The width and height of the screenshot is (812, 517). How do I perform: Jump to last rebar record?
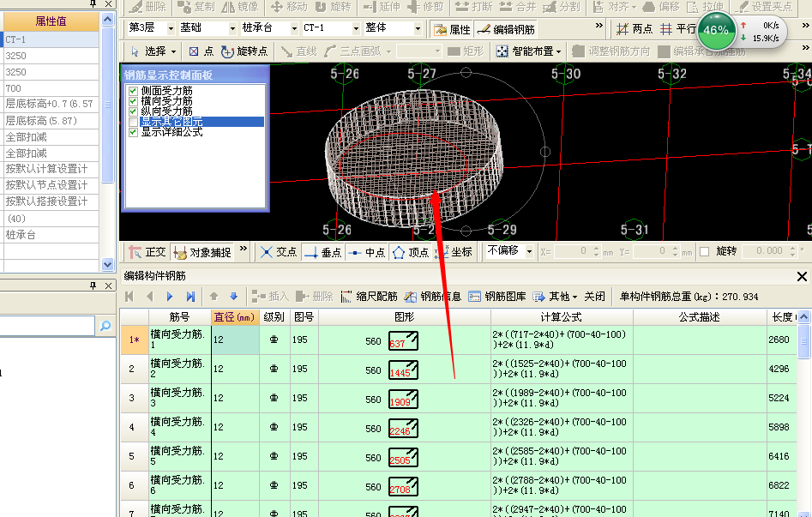(190, 297)
